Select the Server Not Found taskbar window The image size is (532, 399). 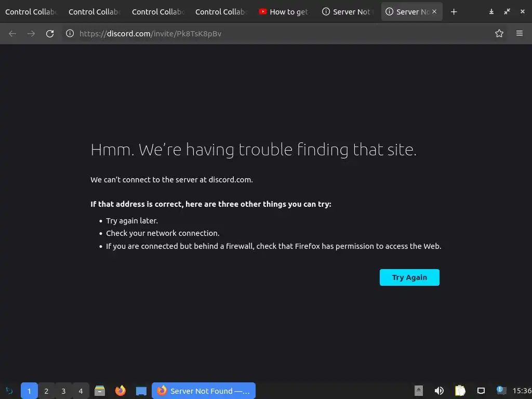pyautogui.click(x=204, y=391)
